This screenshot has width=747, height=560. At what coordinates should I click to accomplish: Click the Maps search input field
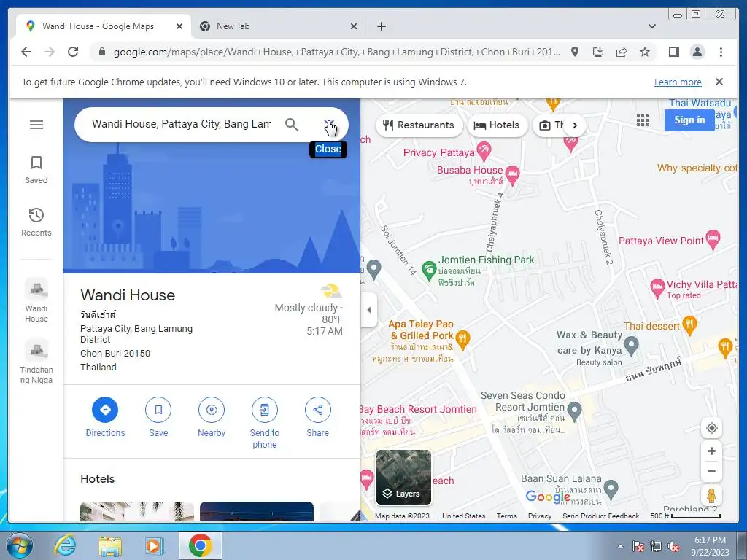[x=182, y=124]
